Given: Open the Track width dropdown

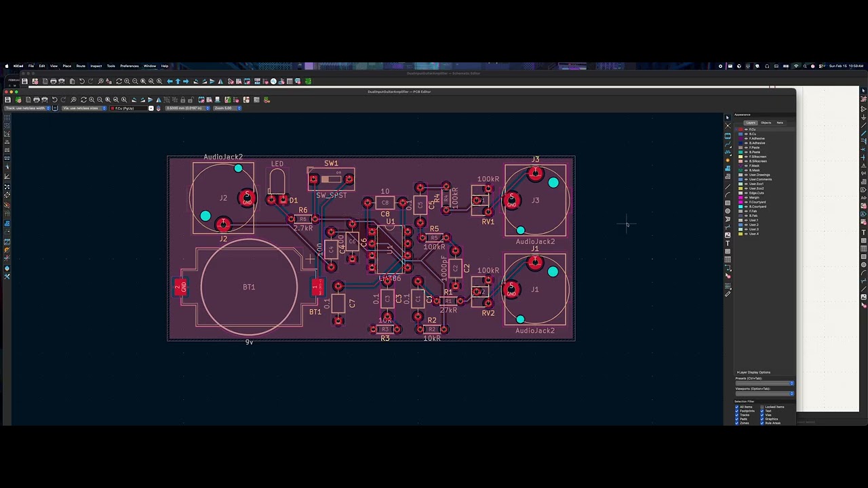Looking at the screenshot, I should point(27,108).
